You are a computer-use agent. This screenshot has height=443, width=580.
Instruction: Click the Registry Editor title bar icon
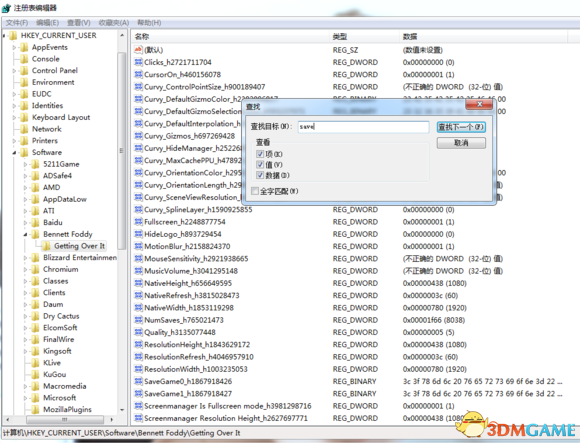point(6,8)
